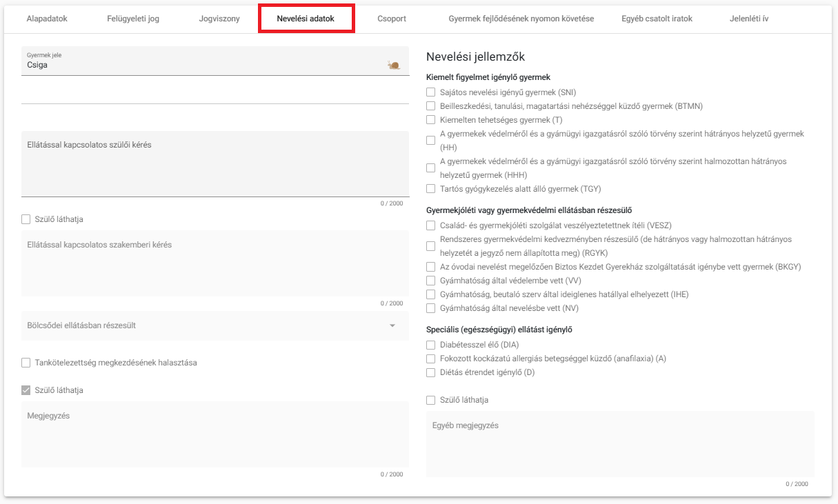This screenshot has width=838, height=504.
Task: Select the Csoport tab
Action: (x=392, y=19)
